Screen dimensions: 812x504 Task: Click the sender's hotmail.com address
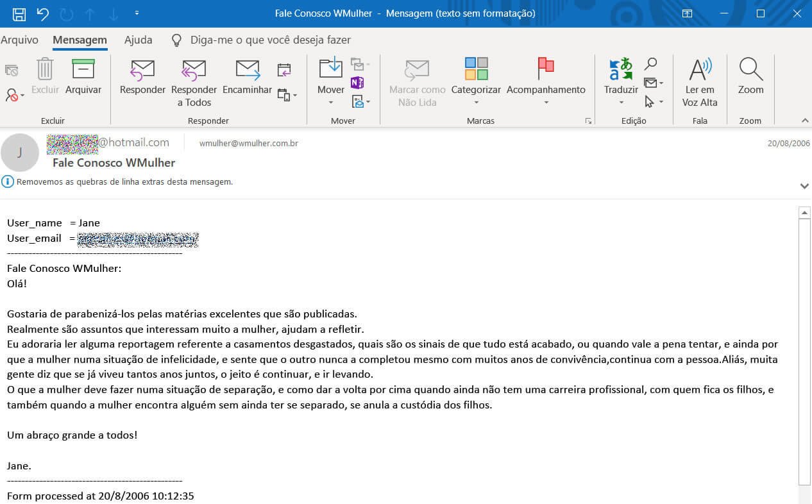pos(108,143)
